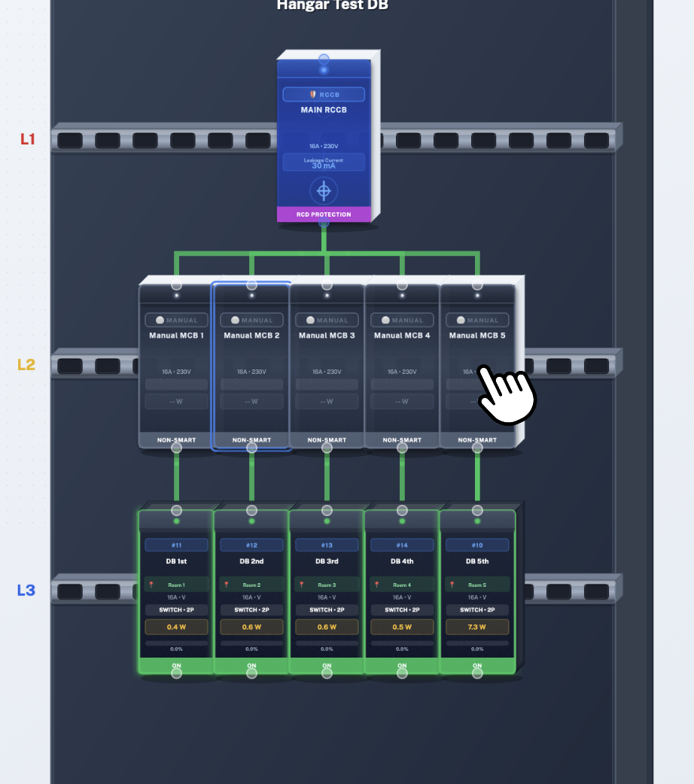Screen dimensions: 694x784
Task: Click the MANUAL badge on Manual MCB 4
Action: coord(402,320)
